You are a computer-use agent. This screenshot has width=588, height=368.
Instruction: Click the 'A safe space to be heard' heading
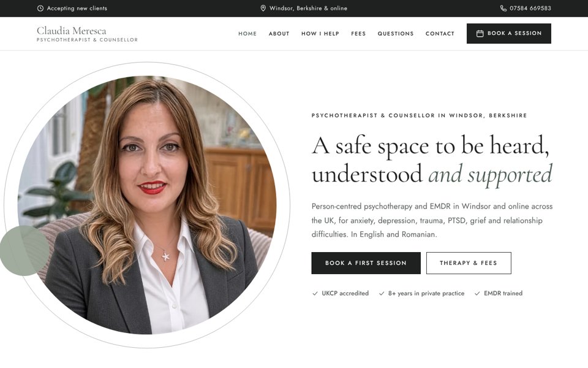pyautogui.click(x=432, y=160)
